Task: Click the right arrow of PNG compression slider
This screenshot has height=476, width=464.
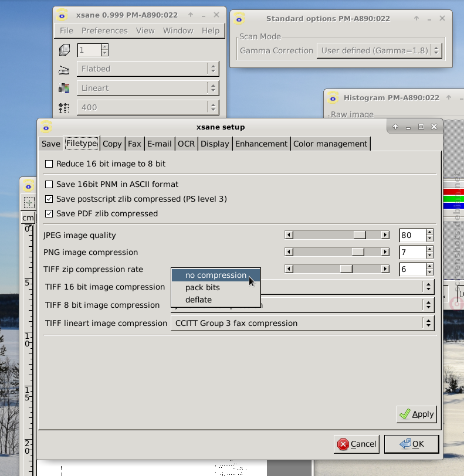Action: (x=385, y=252)
